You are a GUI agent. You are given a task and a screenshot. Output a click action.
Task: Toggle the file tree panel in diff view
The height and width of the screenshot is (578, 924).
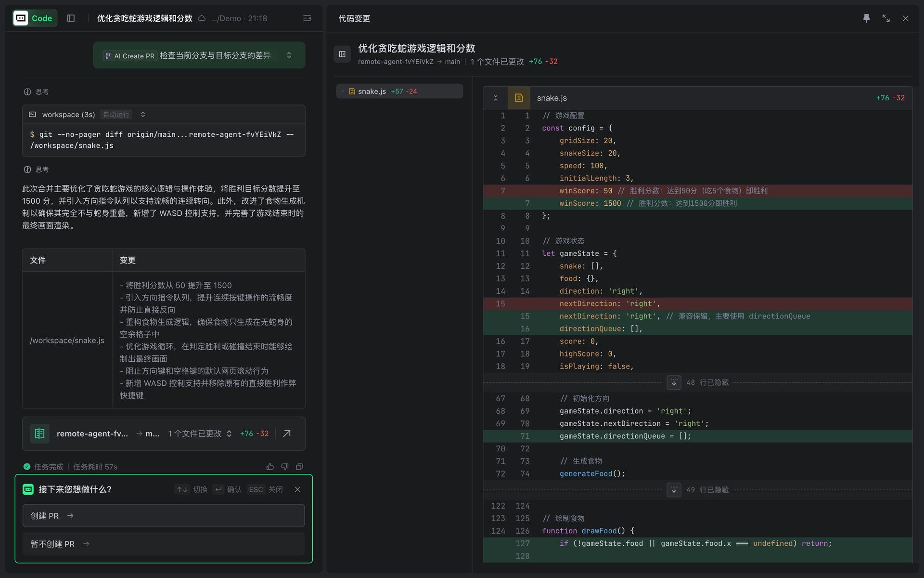[x=342, y=54]
